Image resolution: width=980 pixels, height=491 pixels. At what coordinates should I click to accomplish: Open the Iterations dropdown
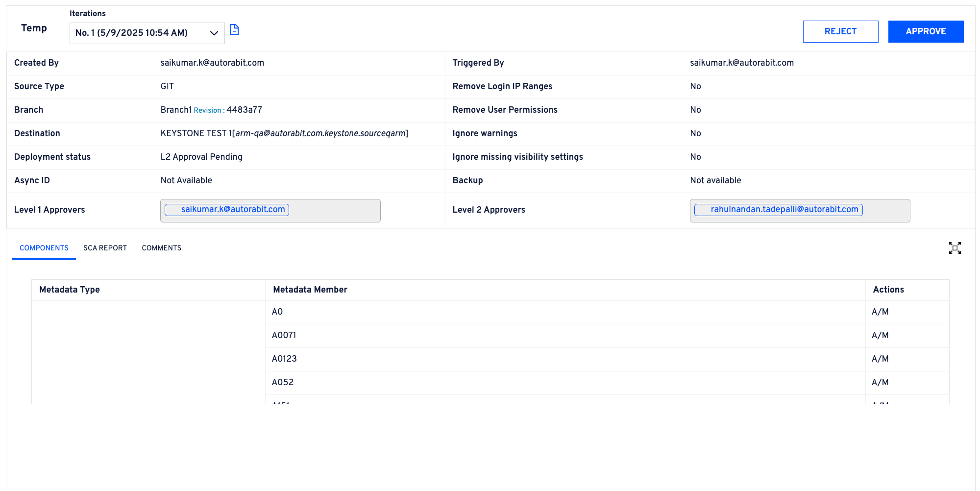[x=147, y=33]
